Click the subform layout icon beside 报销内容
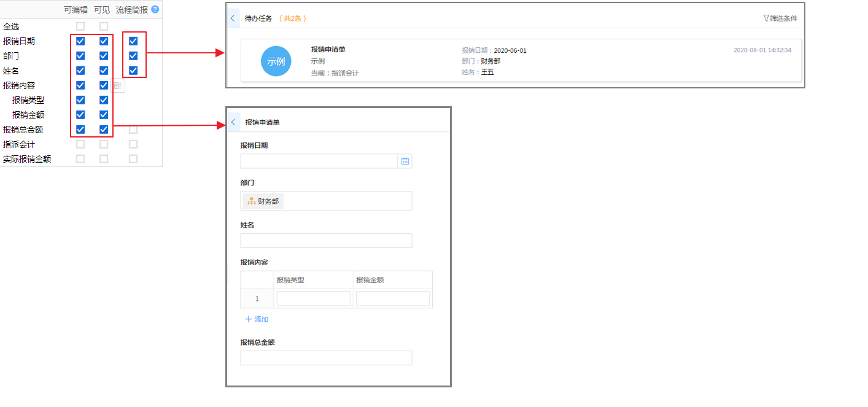The width and height of the screenshot is (868, 407). 118,86
